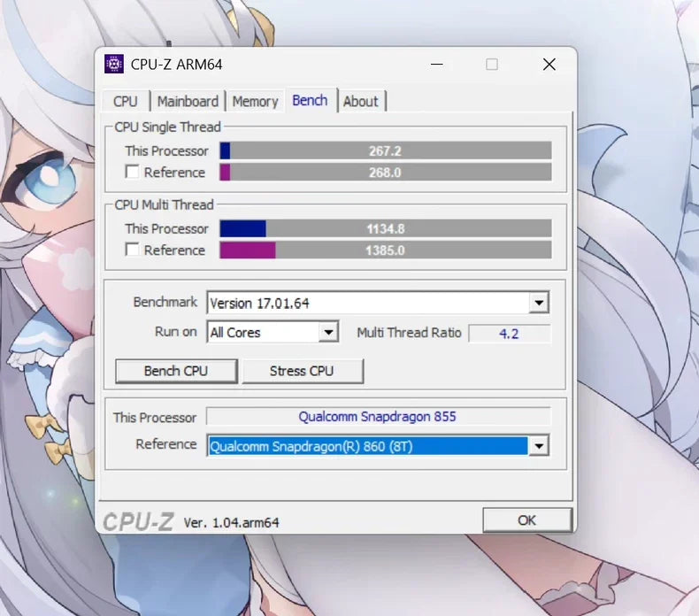Click multi thread Reference bar 1385.0

(386, 250)
